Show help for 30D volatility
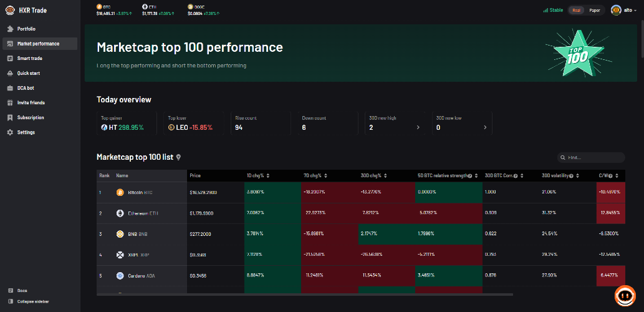 (x=571, y=176)
